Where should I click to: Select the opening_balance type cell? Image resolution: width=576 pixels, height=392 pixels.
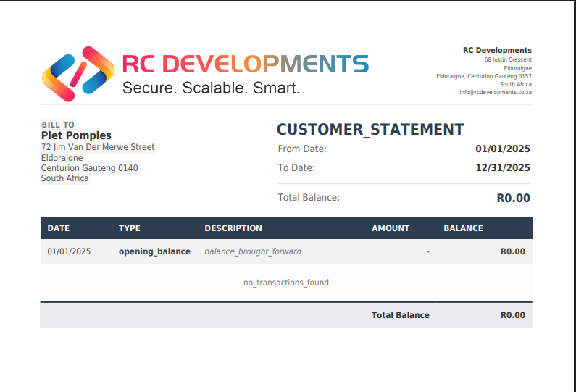154,251
